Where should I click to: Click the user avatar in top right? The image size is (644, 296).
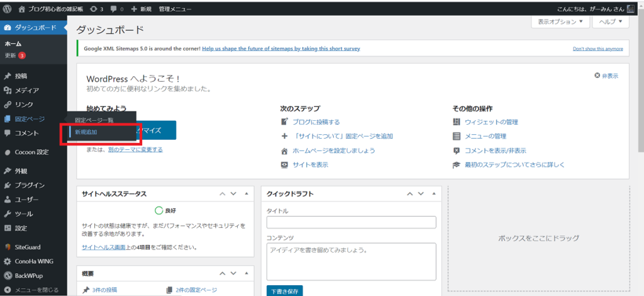[x=630, y=9]
